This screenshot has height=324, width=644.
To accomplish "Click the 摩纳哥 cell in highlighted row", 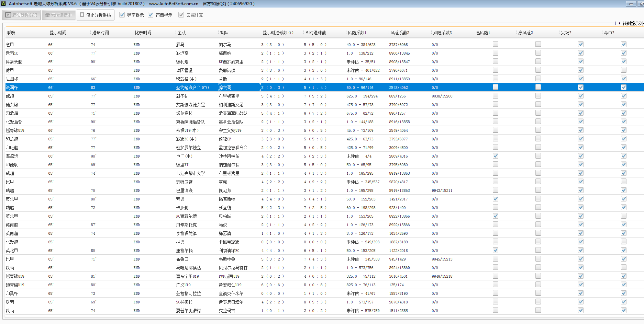I will [225, 88].
